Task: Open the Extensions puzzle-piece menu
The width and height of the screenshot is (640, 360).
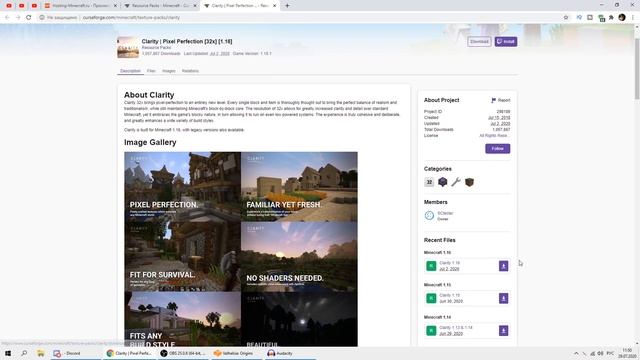Action: tap(611, 18)
